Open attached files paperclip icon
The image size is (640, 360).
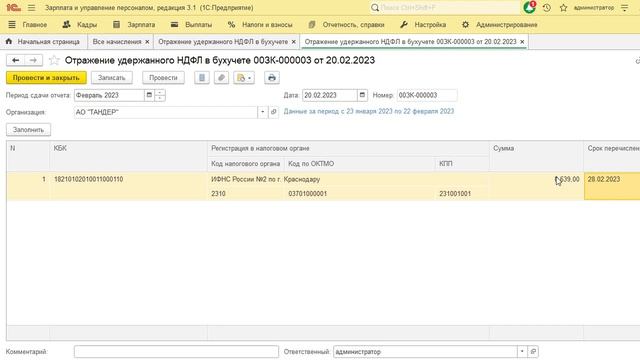(221, 78)
